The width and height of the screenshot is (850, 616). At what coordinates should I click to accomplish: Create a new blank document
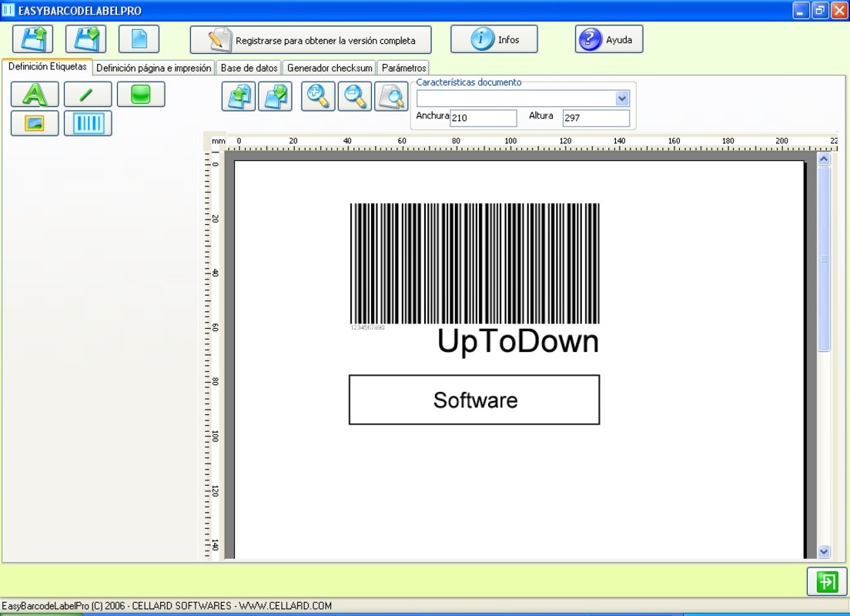point(139,39)
